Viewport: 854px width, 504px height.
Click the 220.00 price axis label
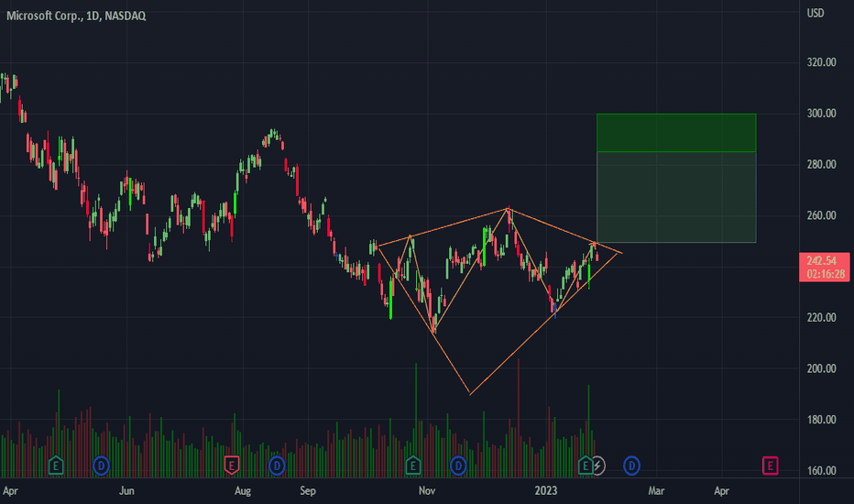click(x=821, y=317)
